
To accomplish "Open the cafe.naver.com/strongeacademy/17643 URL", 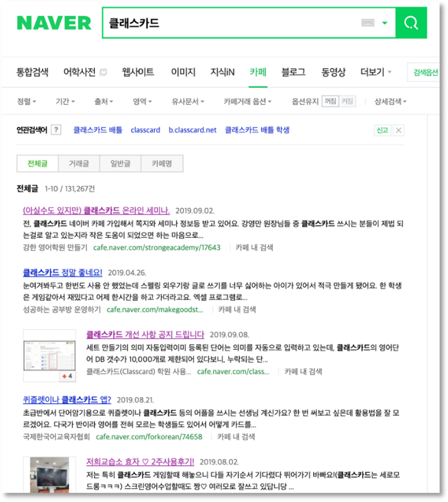I will coord(157,247).
